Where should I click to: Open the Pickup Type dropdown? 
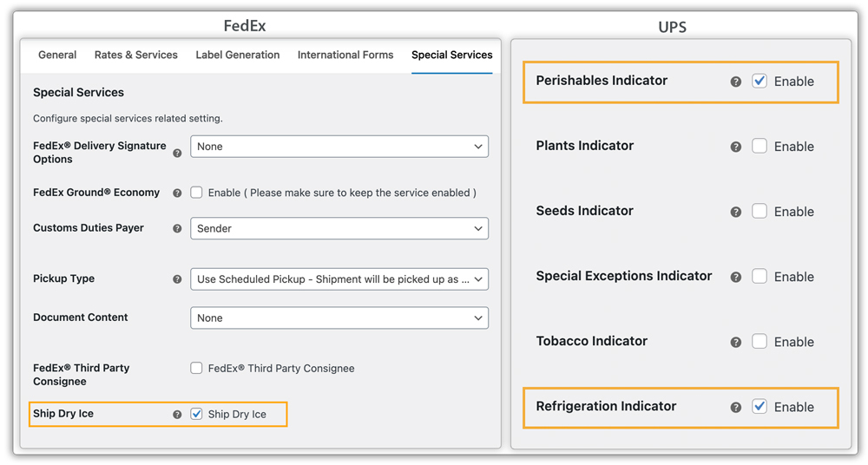coord(339,279)
